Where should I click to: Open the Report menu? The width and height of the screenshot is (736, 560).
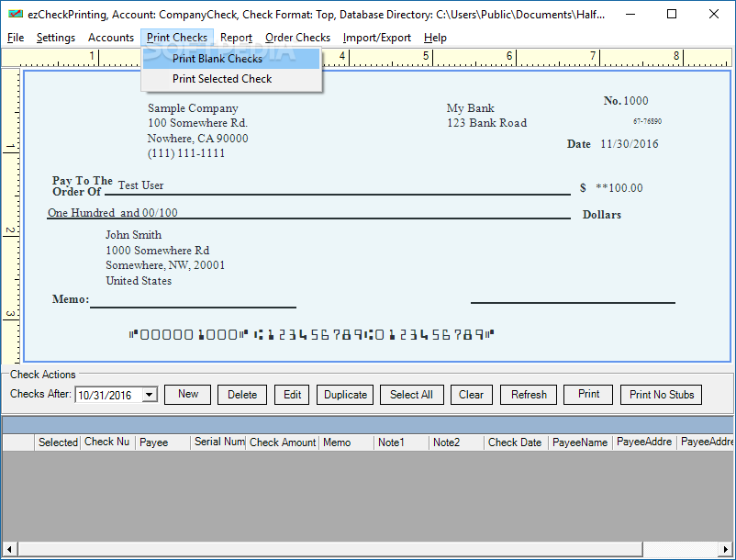tap(236, 38)
